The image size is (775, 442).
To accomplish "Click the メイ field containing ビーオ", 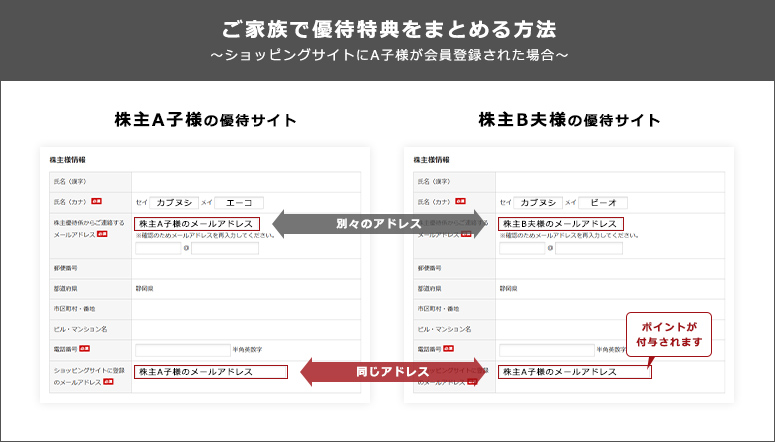I will 603,203.
